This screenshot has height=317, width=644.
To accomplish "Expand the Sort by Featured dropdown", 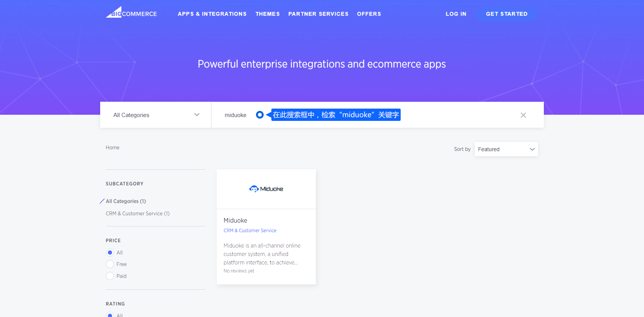I will (506, 149).
